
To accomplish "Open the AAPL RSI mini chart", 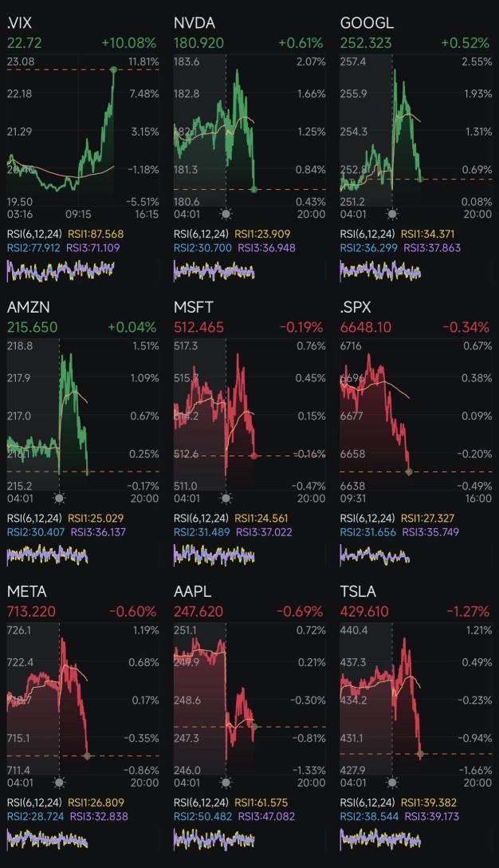I will [214, 839].
